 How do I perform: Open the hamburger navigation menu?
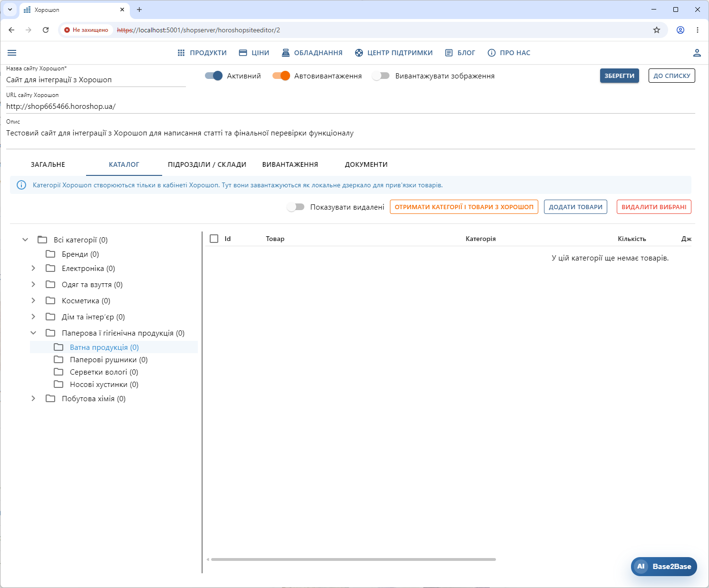point(12,53)
